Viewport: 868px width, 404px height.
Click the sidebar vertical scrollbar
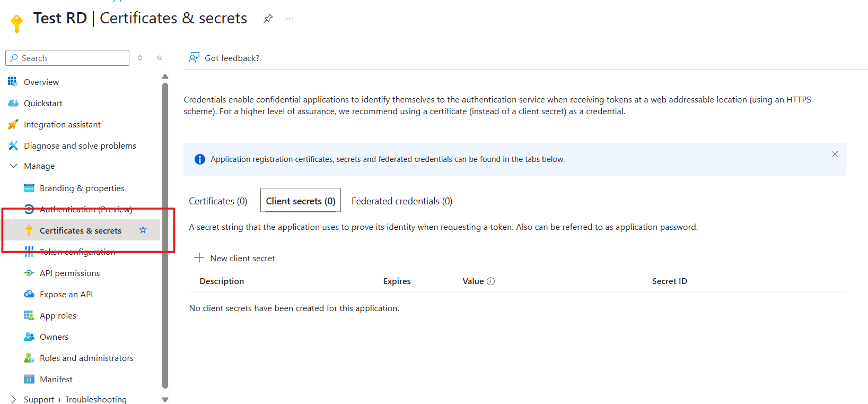tap(165, 234)
